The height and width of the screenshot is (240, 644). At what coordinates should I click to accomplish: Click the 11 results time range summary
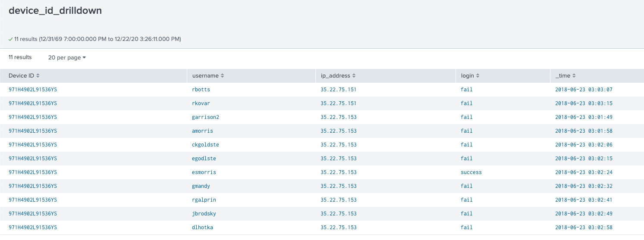tap(97, 39)
